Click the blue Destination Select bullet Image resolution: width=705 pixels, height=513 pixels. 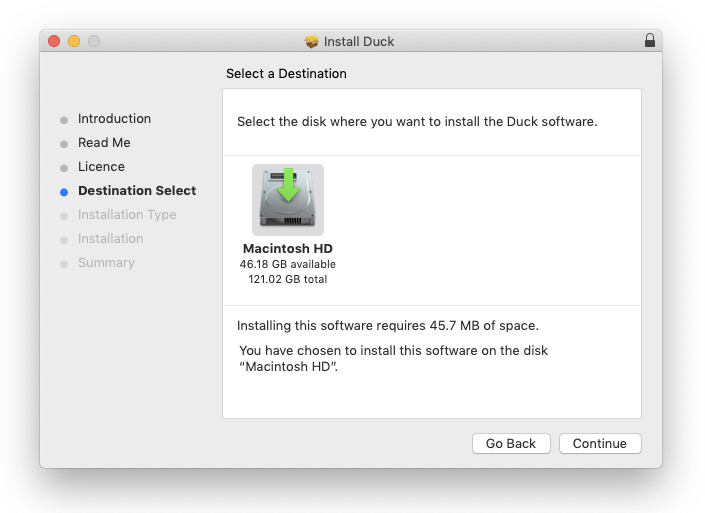(64, 192)
